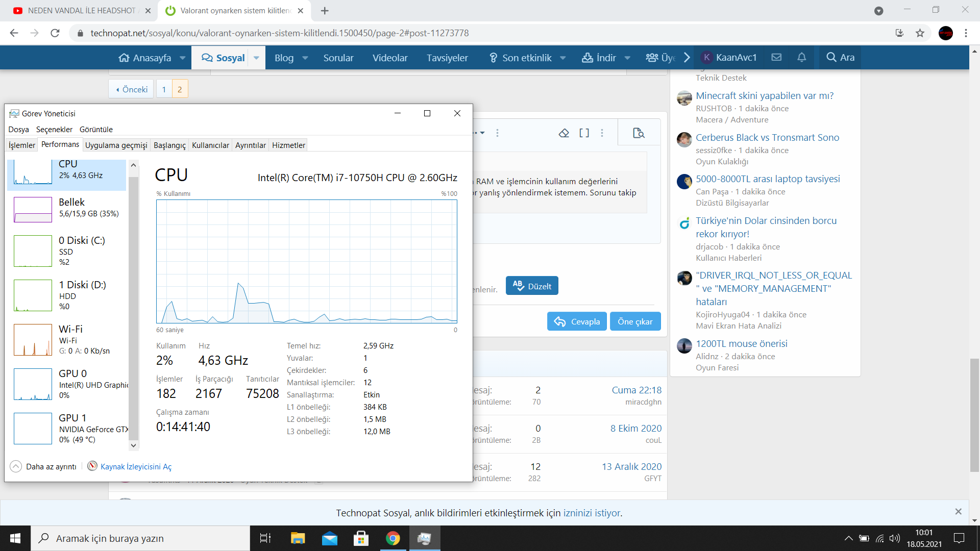980x551 pixels.
Task: Expand the Sosyal menu dropdown arrow
Action: tap(256, 58)
